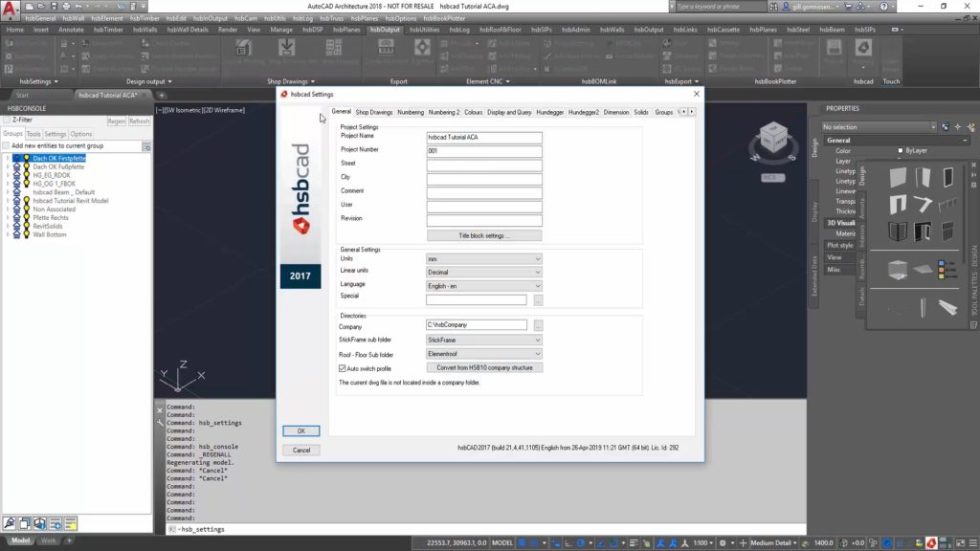Screen dimensions: 980x551
Task: Click the last icon in HSBConsole bottom toolbar
Action: click(x=71, y=523)
